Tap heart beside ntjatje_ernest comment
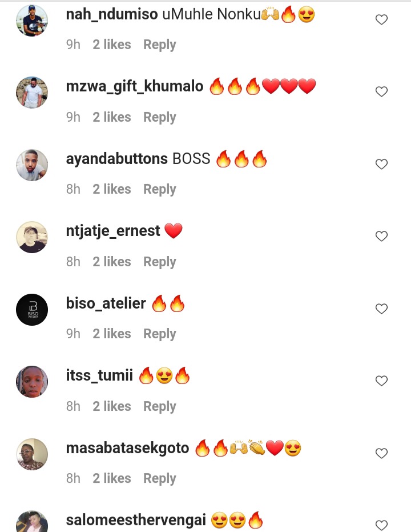Viewport: 411px width, 532px height. pyautogui.click(x=381, y=236)
